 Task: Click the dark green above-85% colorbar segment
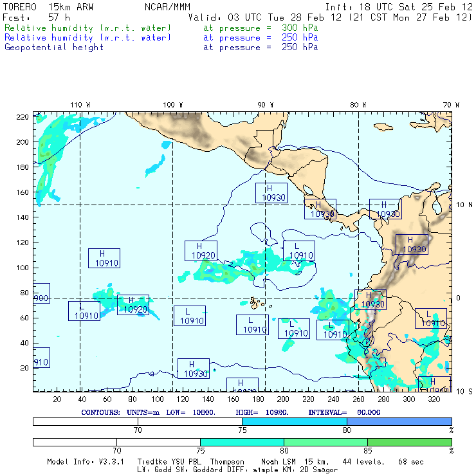pos(410,442)
